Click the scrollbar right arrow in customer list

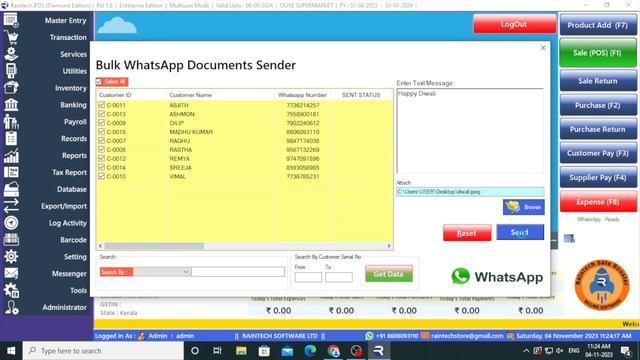(x=389, y=246)
